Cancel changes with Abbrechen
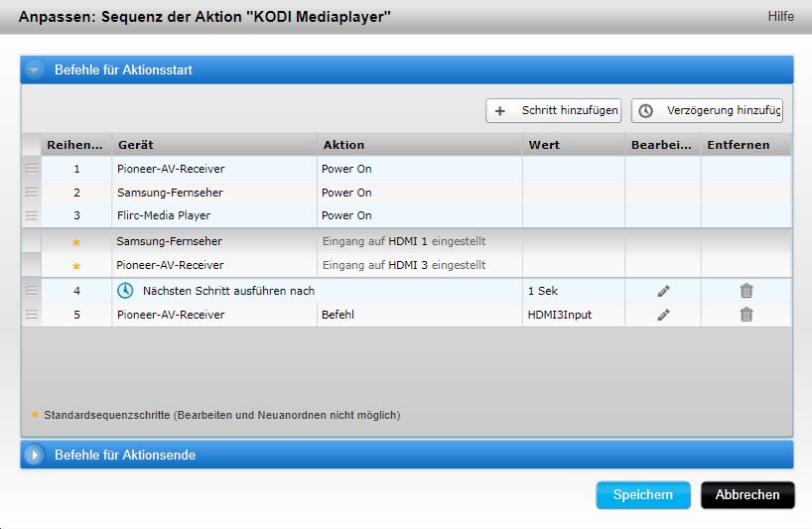Viewport: 812px width, 529px height. 747,495
